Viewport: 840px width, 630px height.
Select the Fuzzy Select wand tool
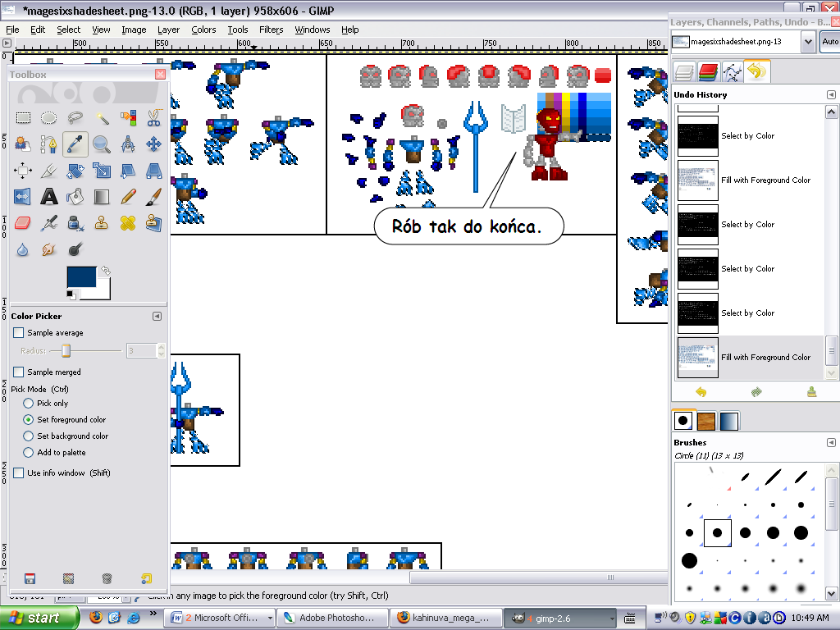click(101, 117)
